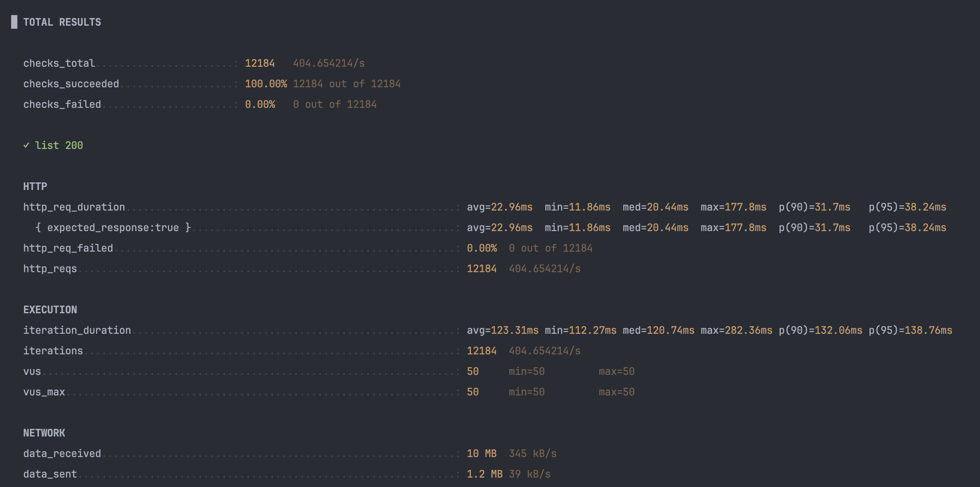The height and width of the screenshot is (487, 980).
Task: Click data_received 10 MB value
Action: [481, 454]
